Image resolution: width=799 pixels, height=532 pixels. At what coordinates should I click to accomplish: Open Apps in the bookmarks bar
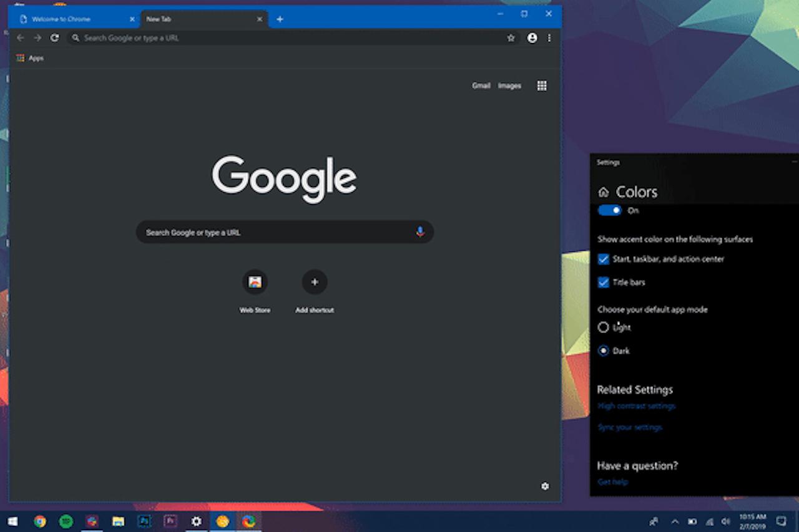pos(30,57)
